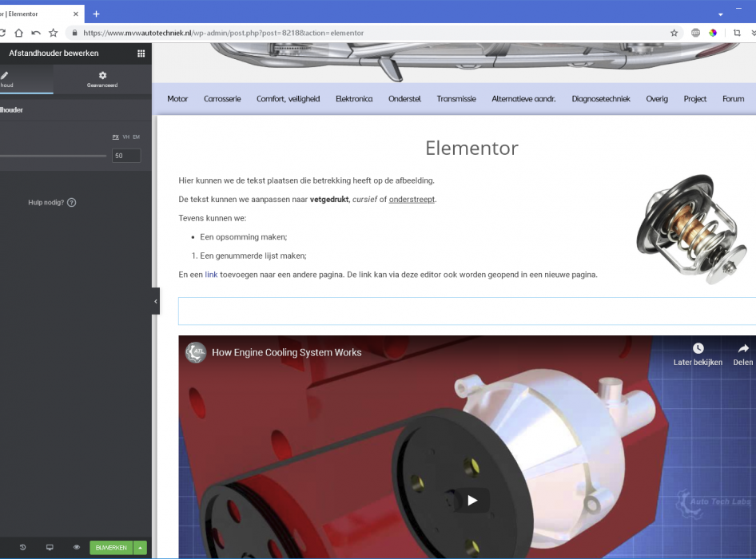The height and width of the screenshot is (559, 756).
Task: Click the address bar URL
Action: (223, 33)
